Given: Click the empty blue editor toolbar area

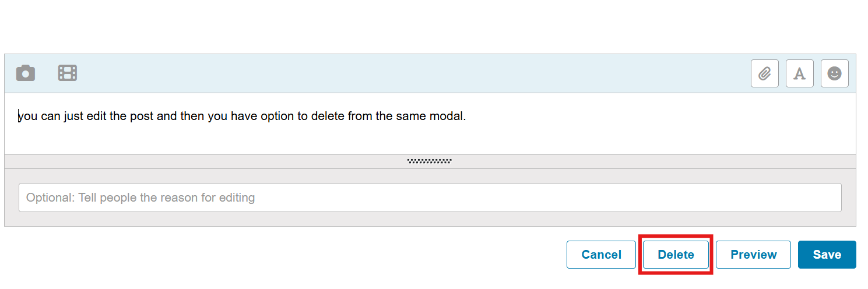Looking at the screenshot, I should 408,73.
